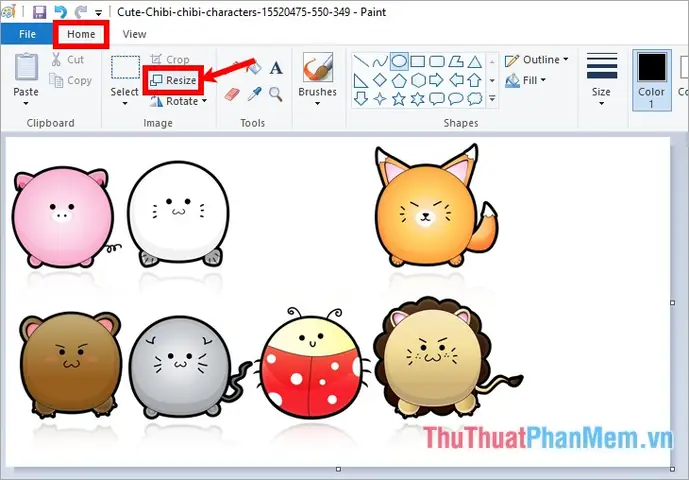The width and height of the screenshot is (689, 480).
Task: Select the Magnifier tool
Action: coord(276,94)
